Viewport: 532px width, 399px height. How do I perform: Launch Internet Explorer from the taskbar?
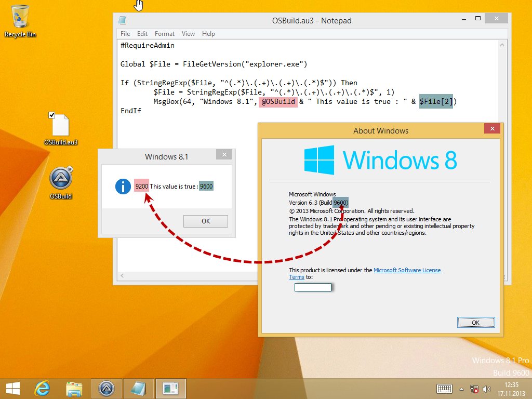click(x=43, y=389)
